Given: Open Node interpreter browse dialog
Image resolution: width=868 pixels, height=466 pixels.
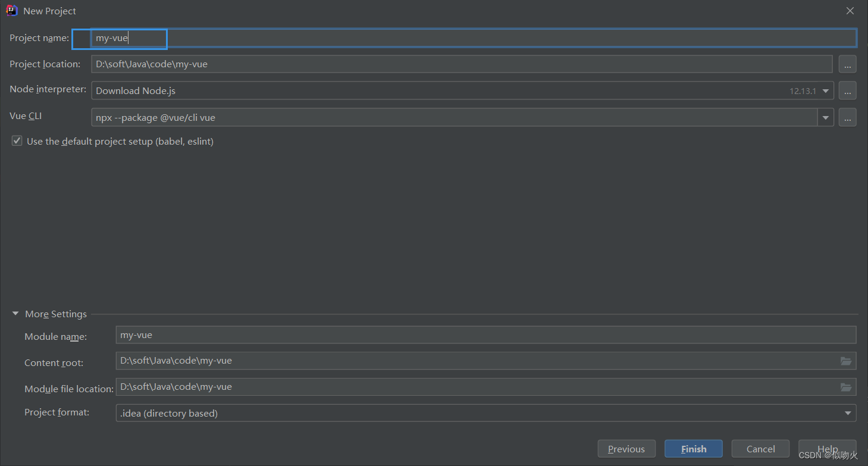Looking at the screenshot, I should coord(848,90).
